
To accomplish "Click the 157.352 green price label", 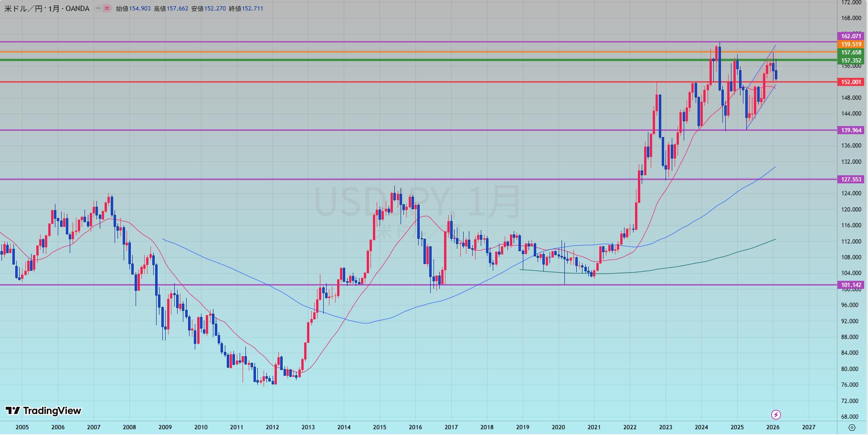I will 851,61.
